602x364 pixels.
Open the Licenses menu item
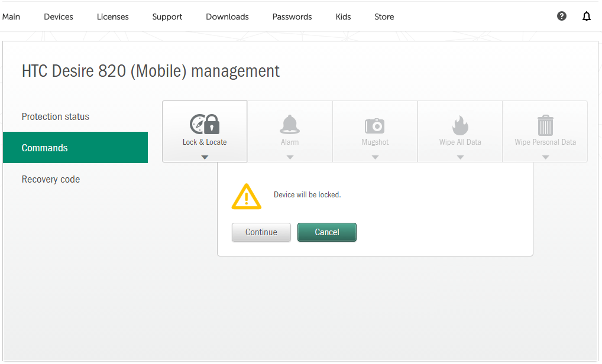pyautogui.click(x=112, y=17)
